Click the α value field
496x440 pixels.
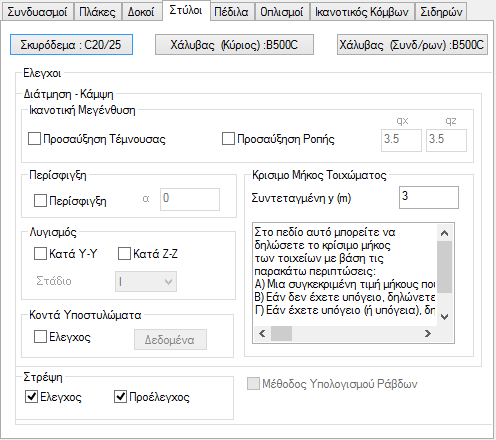tap(190, 199)
